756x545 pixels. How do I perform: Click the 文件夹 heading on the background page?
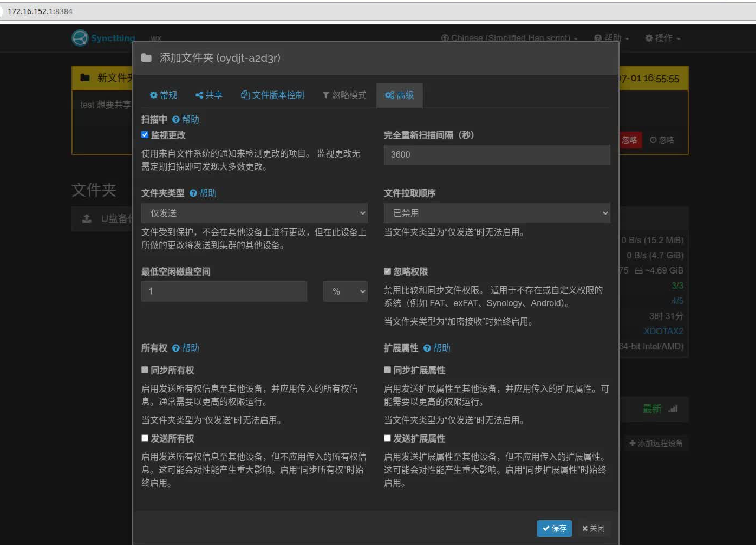coord(94,190)
